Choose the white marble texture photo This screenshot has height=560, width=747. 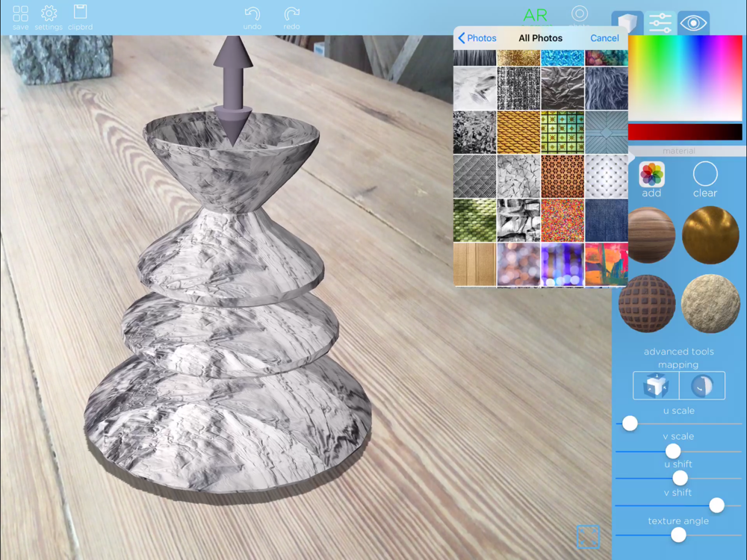click(x=474, y=88)
